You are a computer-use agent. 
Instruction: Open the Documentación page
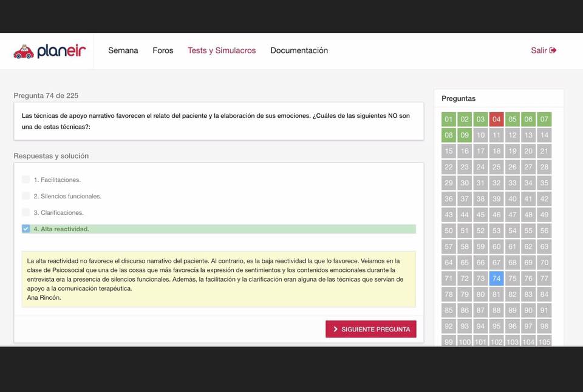[x=299, y=50]
